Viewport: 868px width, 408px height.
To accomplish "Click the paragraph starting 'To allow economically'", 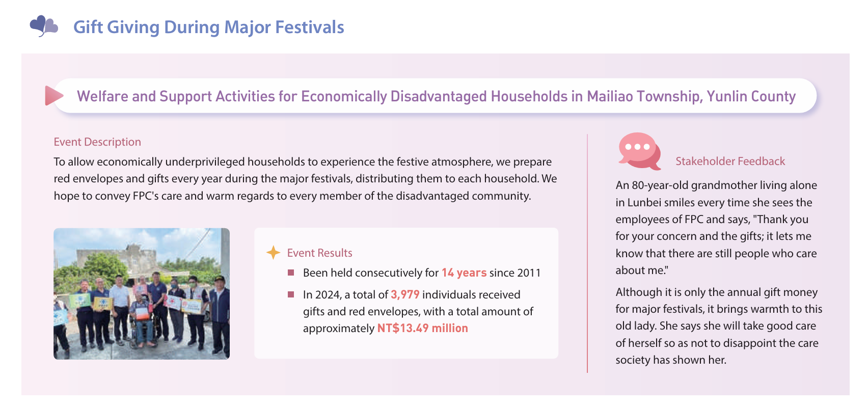I will tap(305, 179).
